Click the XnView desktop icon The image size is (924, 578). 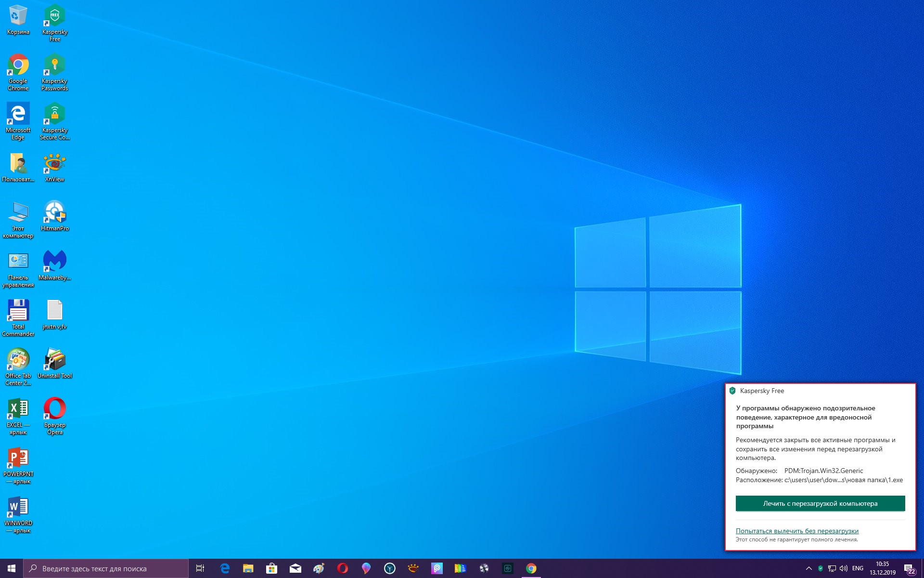55,167
